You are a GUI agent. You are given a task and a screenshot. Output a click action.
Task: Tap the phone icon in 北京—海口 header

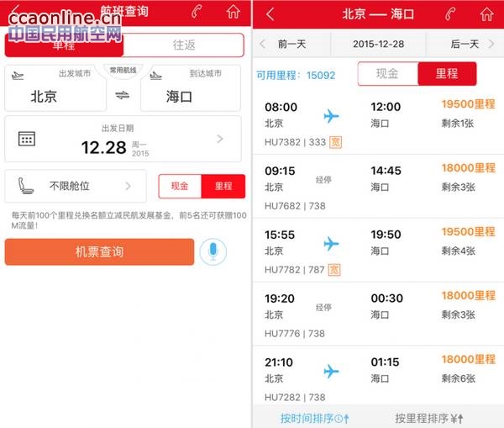coord(450,14)
